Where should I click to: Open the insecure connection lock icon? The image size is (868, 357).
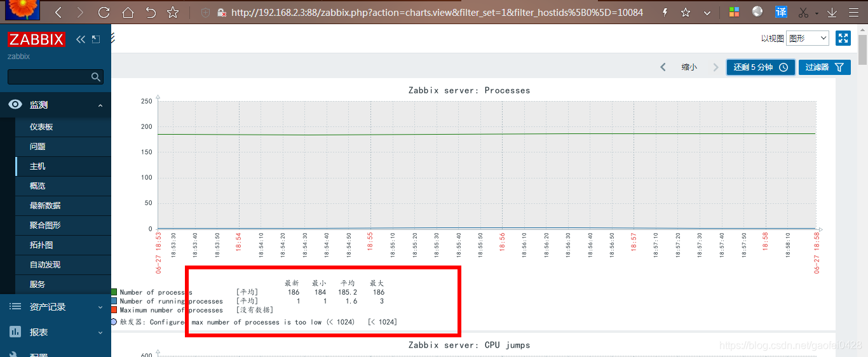(222, 12)
